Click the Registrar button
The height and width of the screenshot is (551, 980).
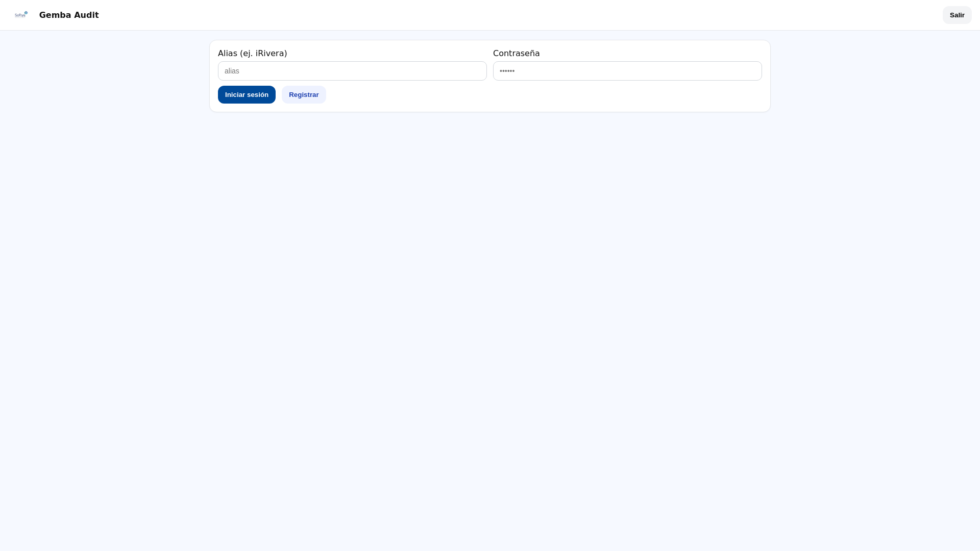(304, 95)
